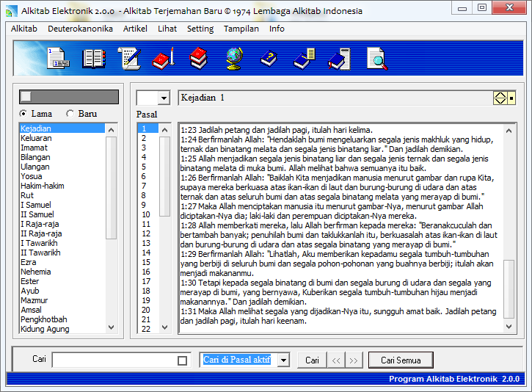
Task: Open the Alkitab menu
Action: click(24, 29)
